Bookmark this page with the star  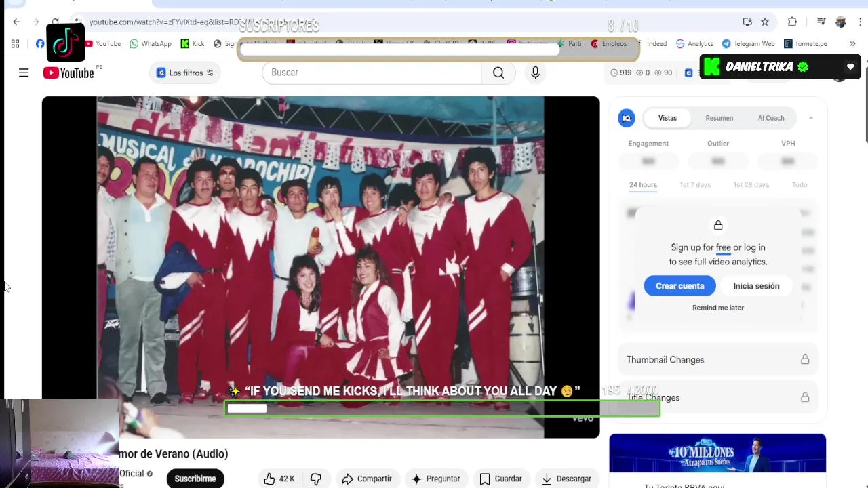pos(765,22)
